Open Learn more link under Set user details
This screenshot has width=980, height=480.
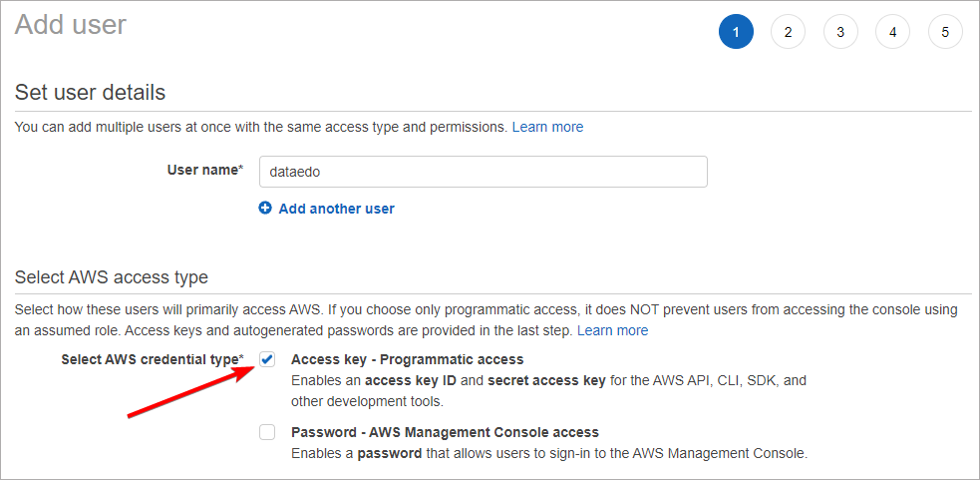tap(547, 127)
